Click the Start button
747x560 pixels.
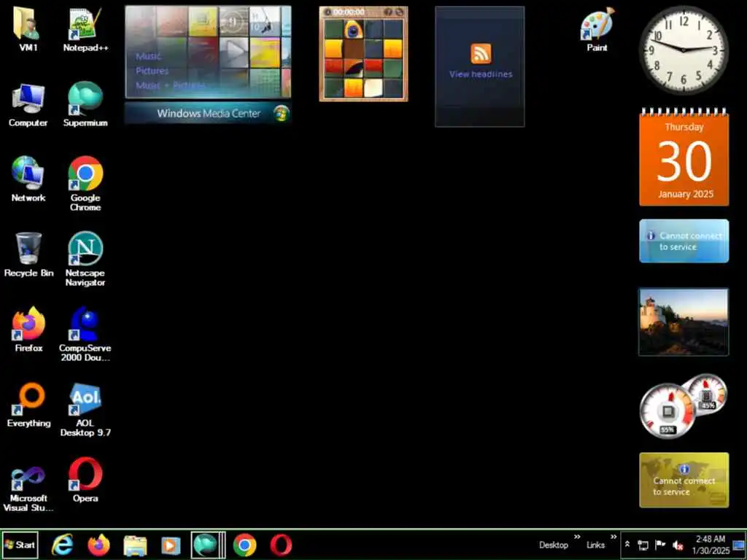20,545
